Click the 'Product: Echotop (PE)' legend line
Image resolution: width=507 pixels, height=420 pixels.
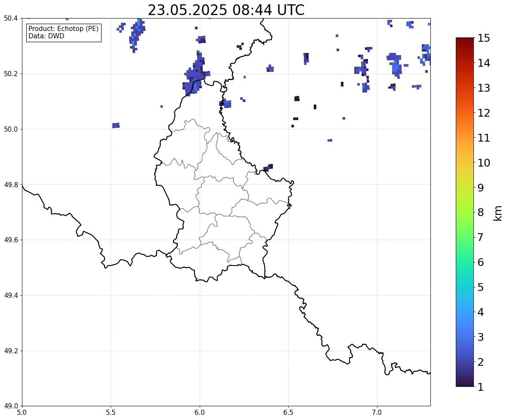pyautogui.click(x=63, y=29)
